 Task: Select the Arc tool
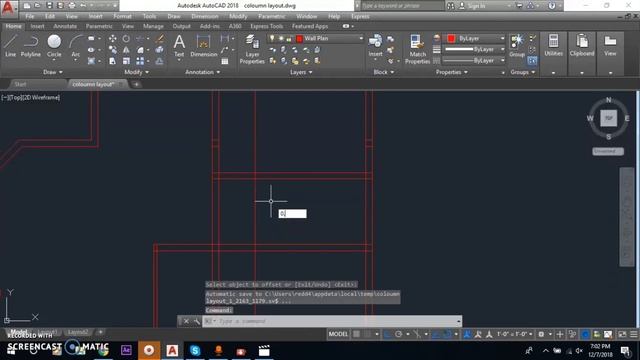(x=76, y=46)
